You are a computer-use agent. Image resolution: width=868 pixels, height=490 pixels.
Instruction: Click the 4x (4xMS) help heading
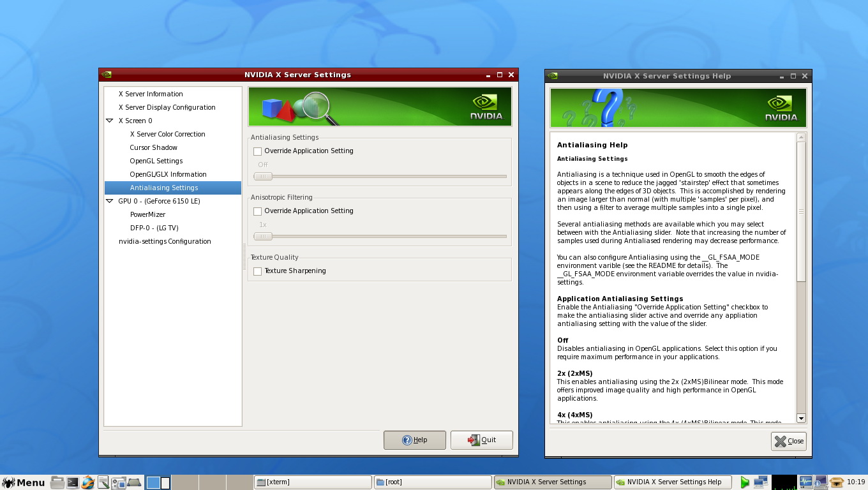[574, 415]
